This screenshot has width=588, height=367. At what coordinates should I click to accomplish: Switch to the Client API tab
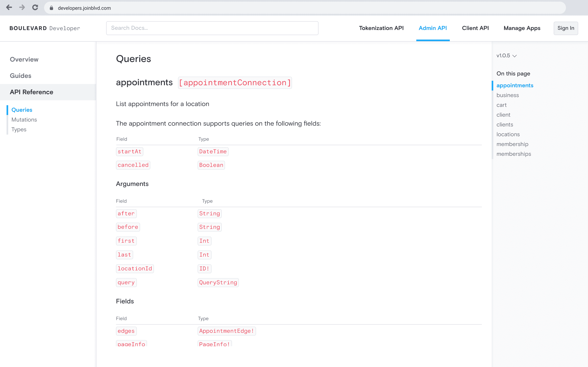click(x=475, y=28)
